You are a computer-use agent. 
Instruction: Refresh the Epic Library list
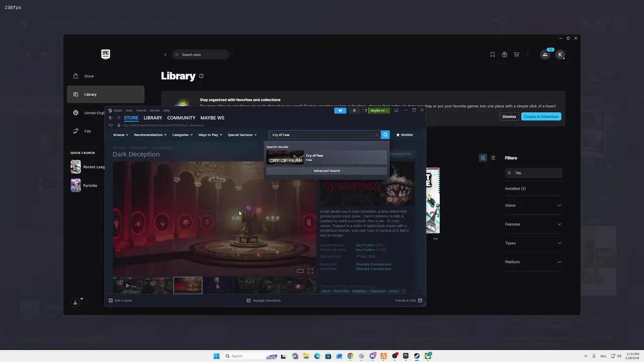pyautogui.click(x=201, y=76)
